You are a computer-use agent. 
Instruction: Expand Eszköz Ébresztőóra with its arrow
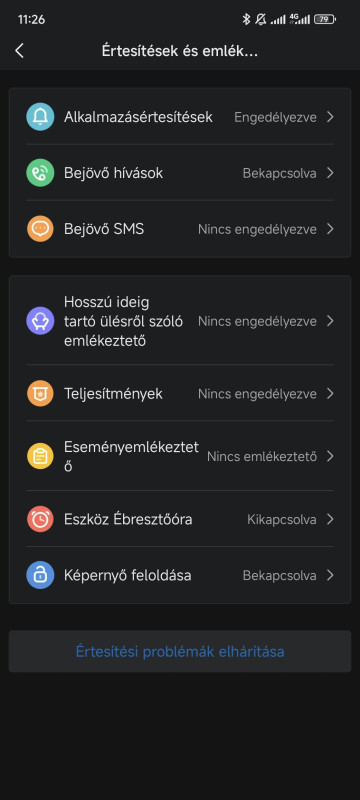click(330, 519)
